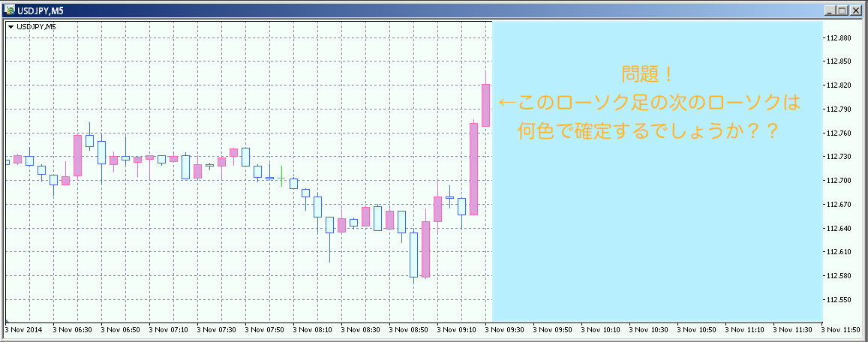Close the USDJPY,M5 chart window
Screen dimensions: 868x342
point(856,10)
